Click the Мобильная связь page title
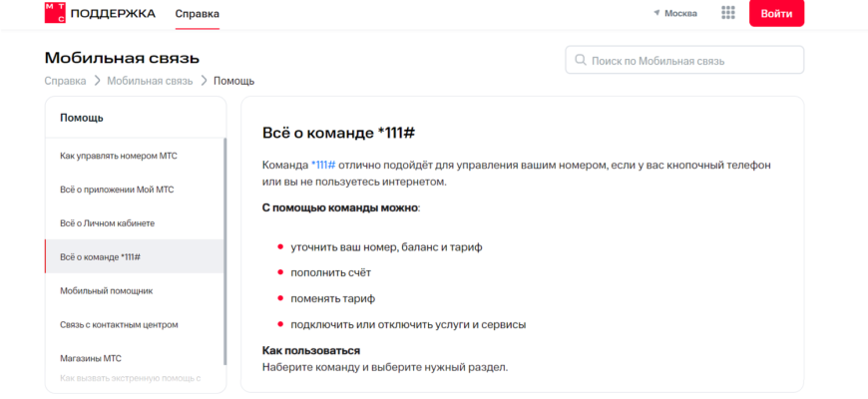Viewport: 868px width, 399px height. point(122,58)
